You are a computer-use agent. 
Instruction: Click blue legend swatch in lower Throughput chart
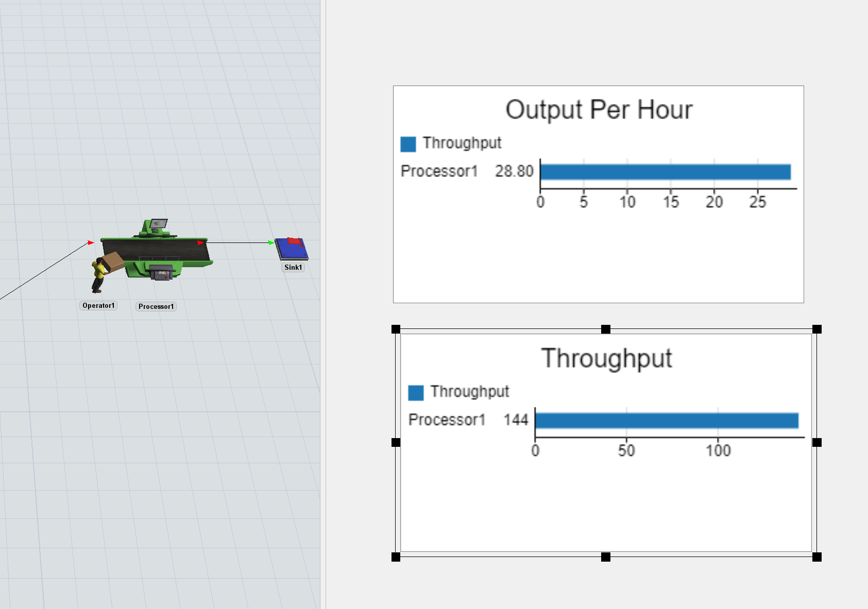[x=416, y=393]
